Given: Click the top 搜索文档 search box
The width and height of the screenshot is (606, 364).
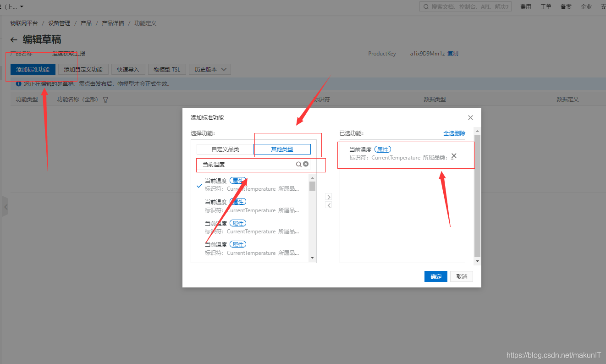Looking at the screenshot, I should pos(465,7).
